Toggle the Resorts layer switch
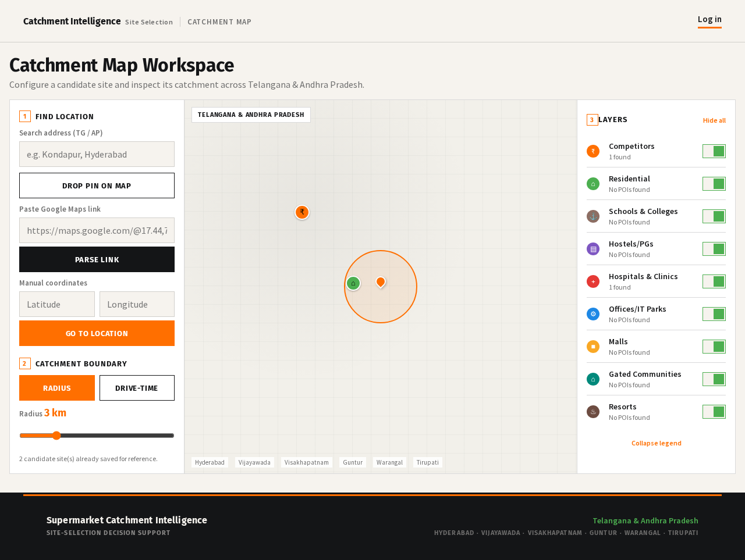 point(714,412)
